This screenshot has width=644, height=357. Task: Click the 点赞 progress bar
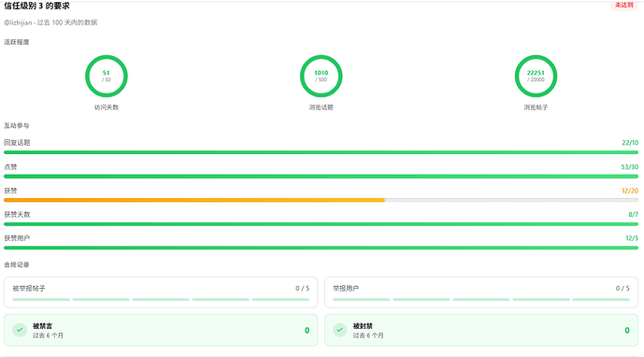pos(321,177)
